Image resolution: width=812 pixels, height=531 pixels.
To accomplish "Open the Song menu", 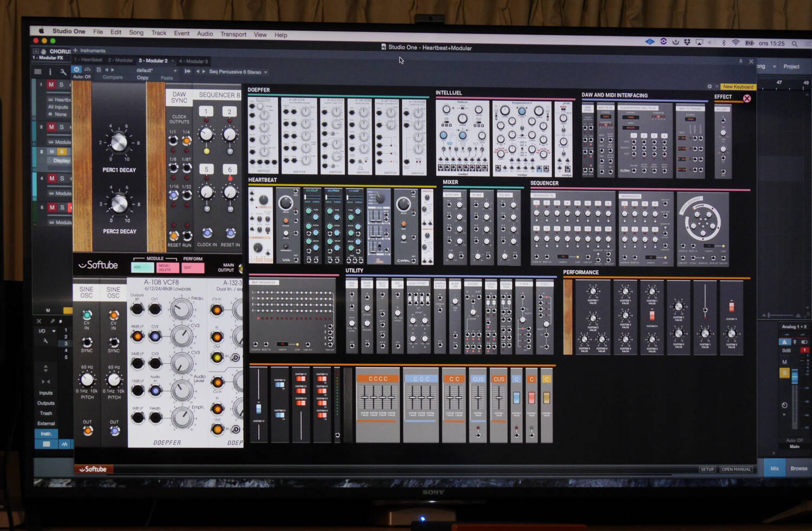I will click(x=136, y=32).
